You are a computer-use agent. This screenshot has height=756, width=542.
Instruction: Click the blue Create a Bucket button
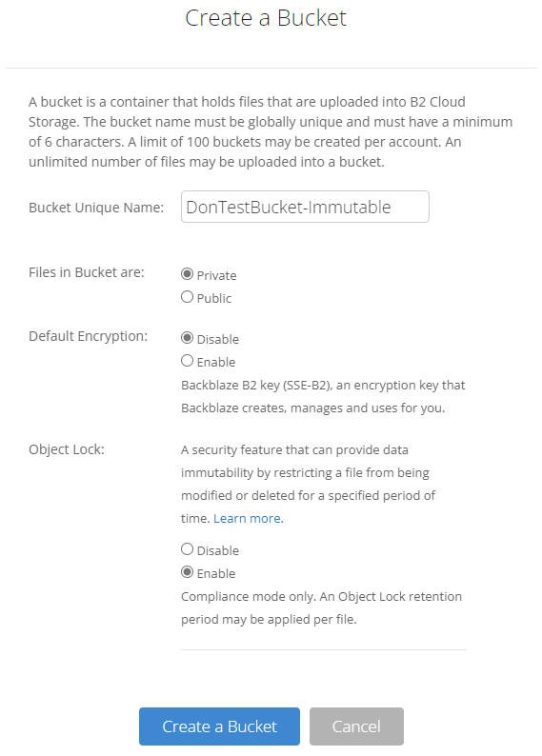219,726
